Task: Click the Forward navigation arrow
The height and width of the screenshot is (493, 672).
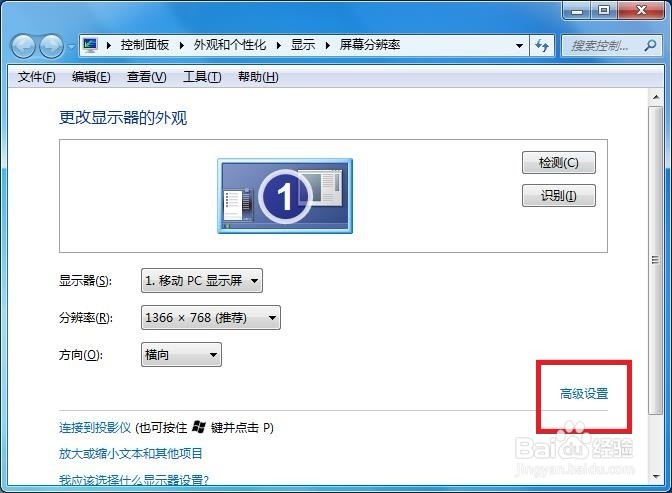Action: click(51, 46)
